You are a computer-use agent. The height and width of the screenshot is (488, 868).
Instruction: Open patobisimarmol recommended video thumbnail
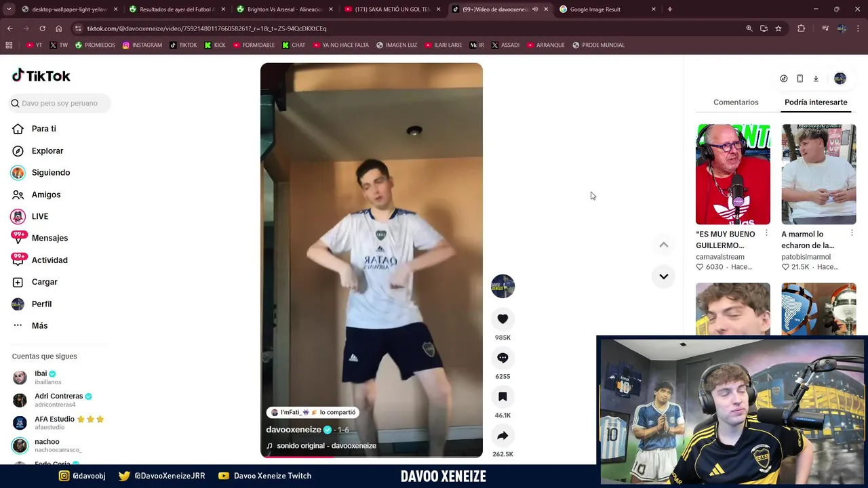tap(818, 174)
